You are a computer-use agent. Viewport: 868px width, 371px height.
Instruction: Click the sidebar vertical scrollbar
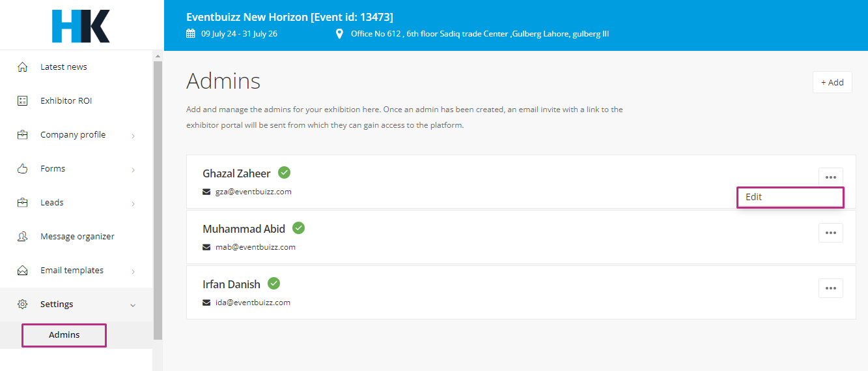pos(158,200)
